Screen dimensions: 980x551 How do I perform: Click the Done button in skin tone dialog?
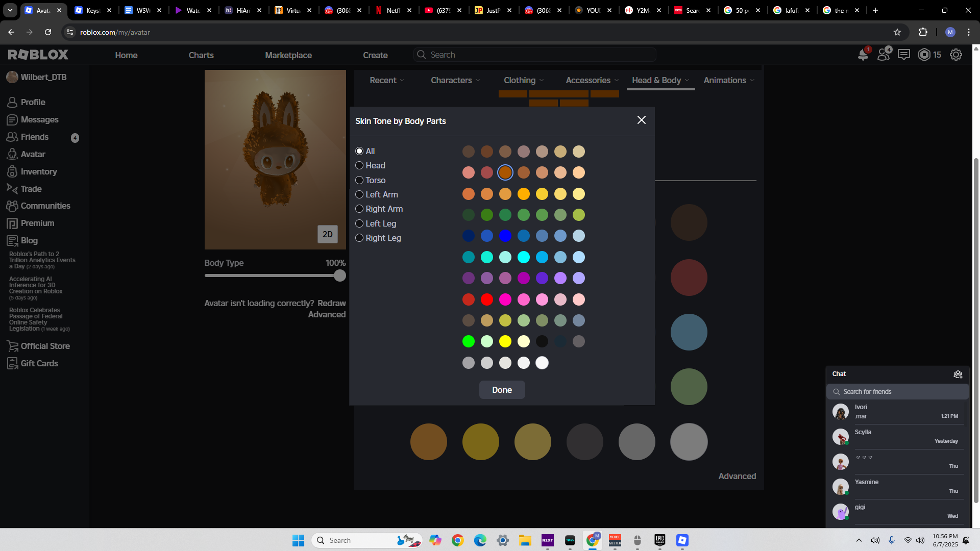click(x=502, y=390)
